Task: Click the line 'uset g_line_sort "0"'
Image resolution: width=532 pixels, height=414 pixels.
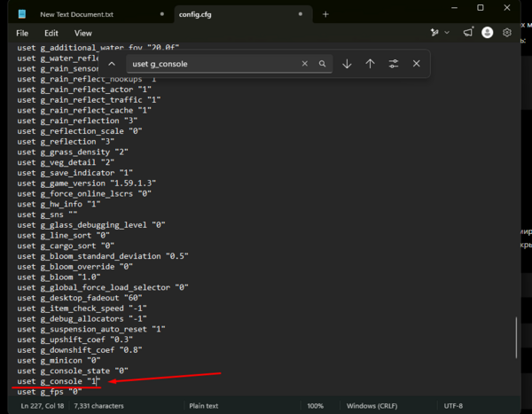Action: point(64,236)
